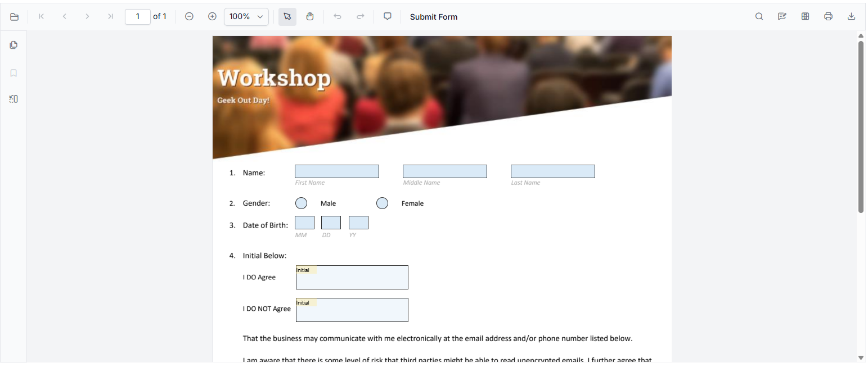Show the page thumbnails panel

point(14,44)
